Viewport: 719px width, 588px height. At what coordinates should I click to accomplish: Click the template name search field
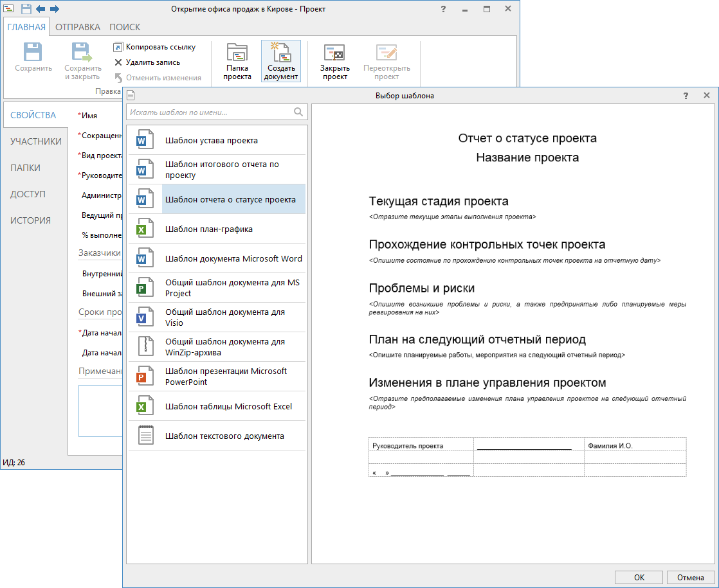coord(209,112)
